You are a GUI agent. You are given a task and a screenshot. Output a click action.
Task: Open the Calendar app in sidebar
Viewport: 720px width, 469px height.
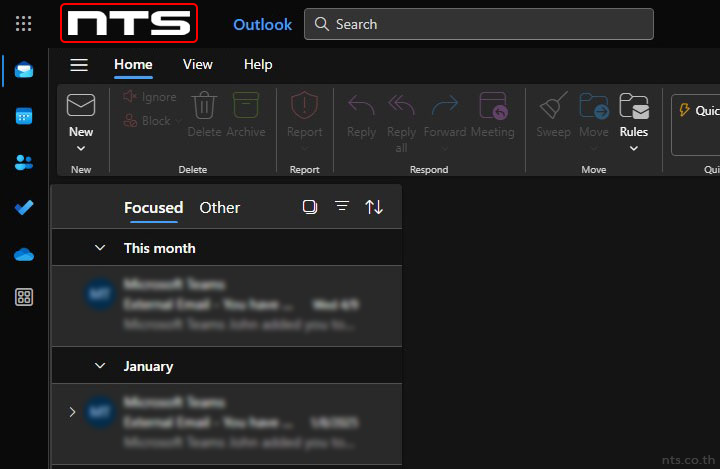(24, 116)
